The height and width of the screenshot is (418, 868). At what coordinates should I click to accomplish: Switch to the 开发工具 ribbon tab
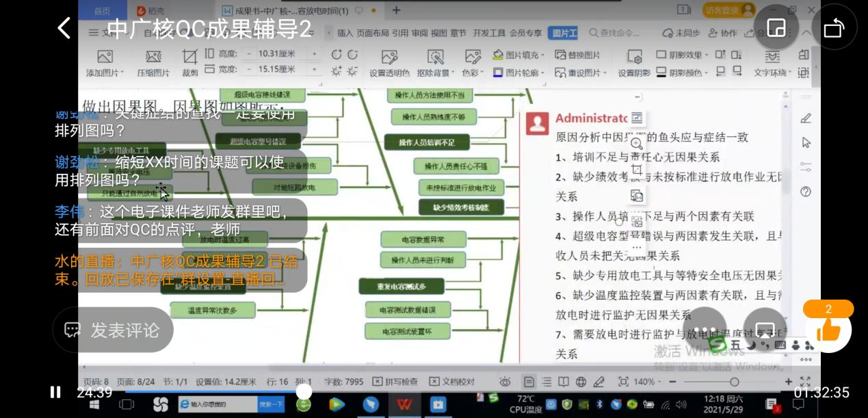(489, 32)
